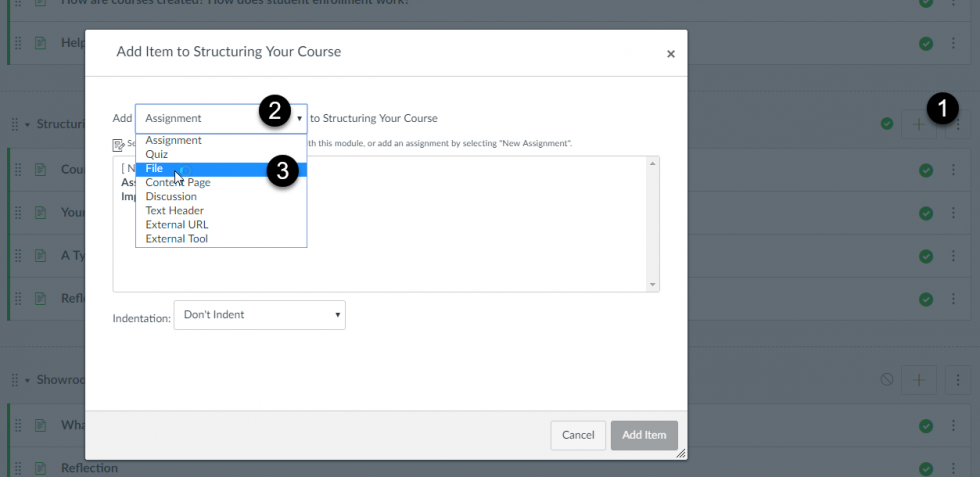The image size is (980, 477).
Task: Click the Cancel button
Action: click(x=578, y=435)
